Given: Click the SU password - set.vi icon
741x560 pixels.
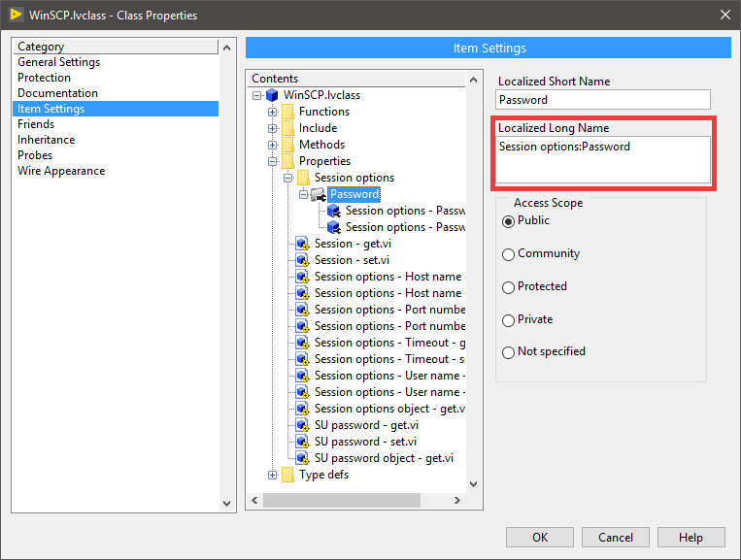Looking at the screenshot, I should pyautogui.click(x=302, y=442).
